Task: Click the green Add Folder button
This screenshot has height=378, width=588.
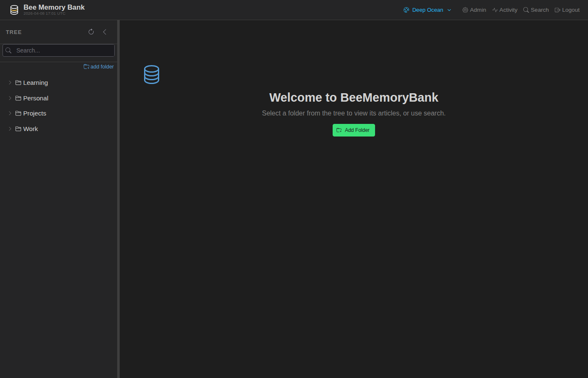Action: (354, 130)
